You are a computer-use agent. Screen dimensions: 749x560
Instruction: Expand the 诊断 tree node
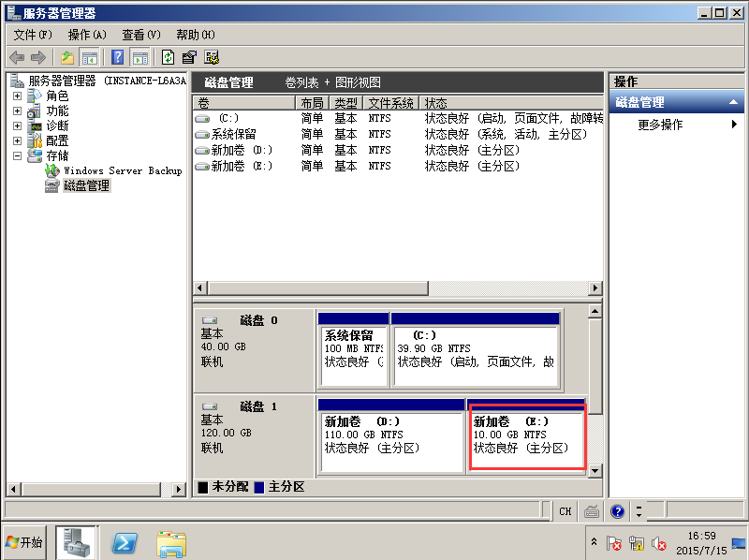click(17, 126)
